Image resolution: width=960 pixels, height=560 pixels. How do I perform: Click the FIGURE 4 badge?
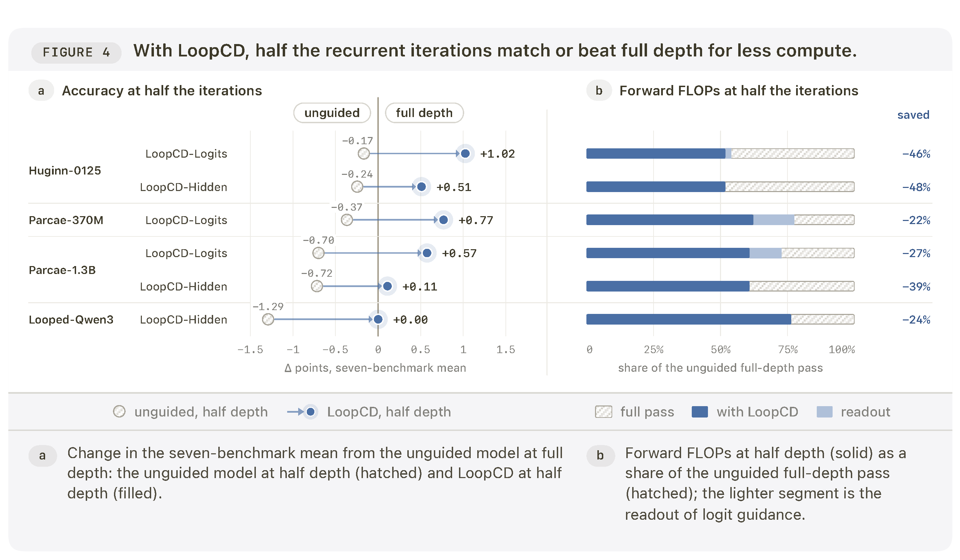click(x=76, y=53)
